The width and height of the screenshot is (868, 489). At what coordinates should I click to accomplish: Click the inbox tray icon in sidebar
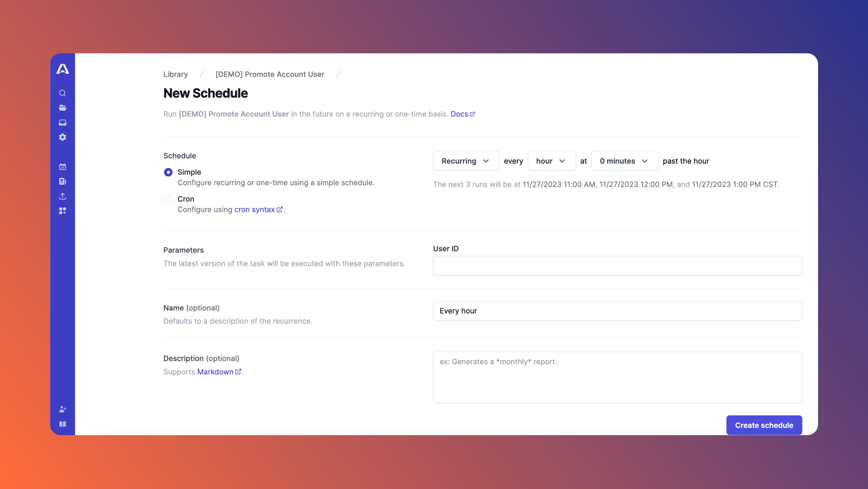62,122
